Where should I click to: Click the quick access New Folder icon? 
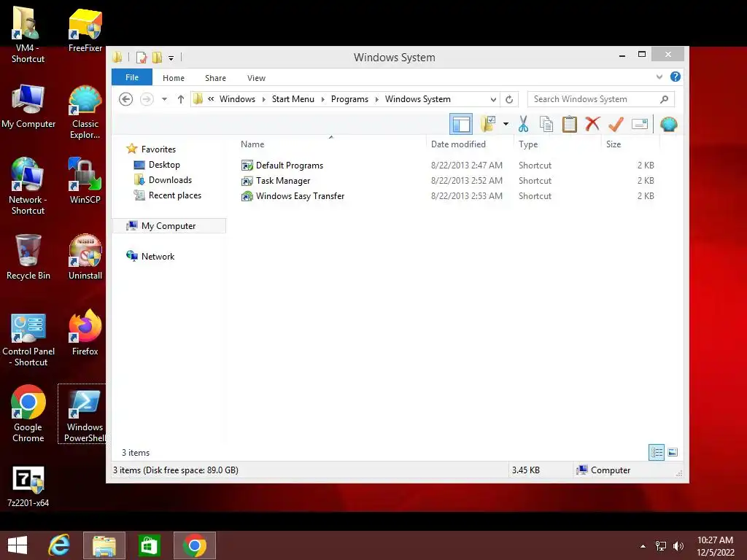pyautogui.click(x=158, y=58)
